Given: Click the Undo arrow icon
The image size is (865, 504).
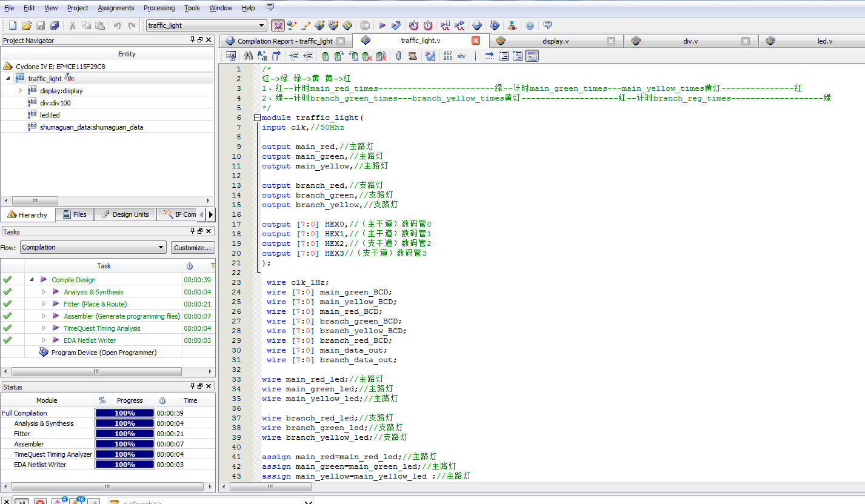Looking at the screenshot, I should coord(117,25).
